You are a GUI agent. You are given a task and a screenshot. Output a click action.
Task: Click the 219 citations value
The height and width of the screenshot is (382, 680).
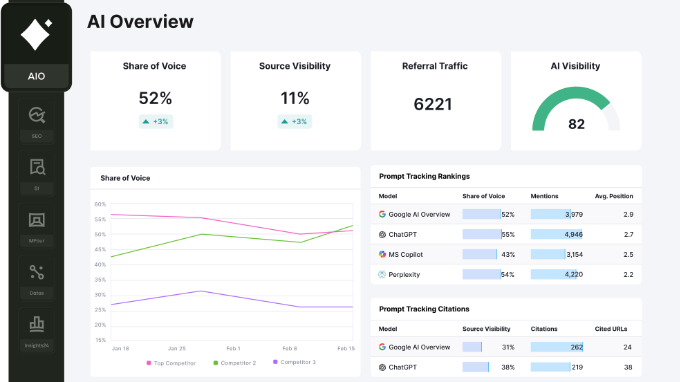577,367
